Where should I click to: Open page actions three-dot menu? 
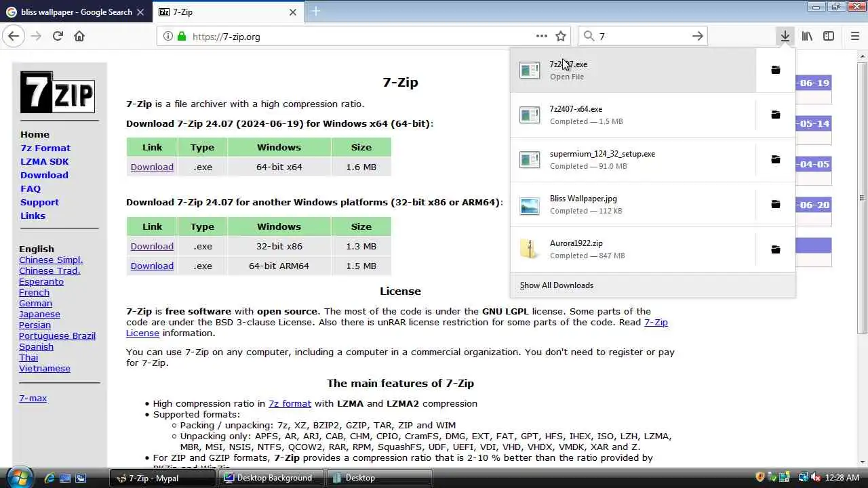[x=541, y=36]
